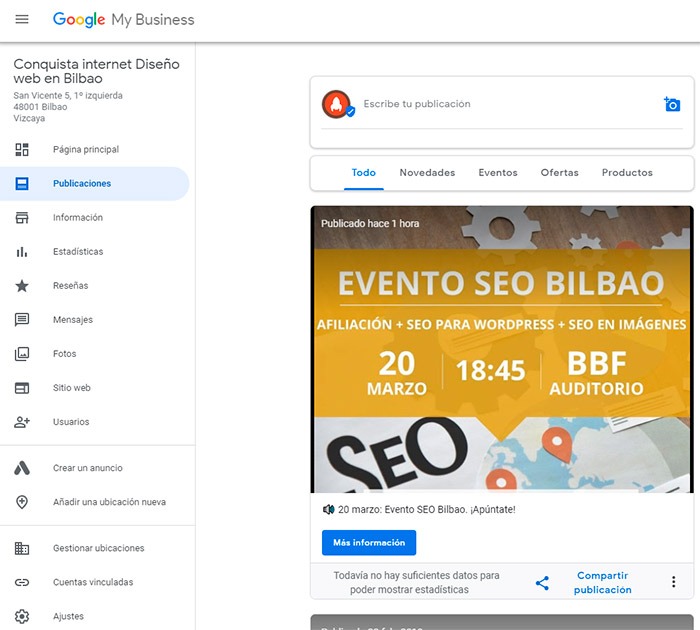Click the Google My Business logo
The height and width of the screenshot is (630, 700).
pyautogui.click(x=124, y=20)
